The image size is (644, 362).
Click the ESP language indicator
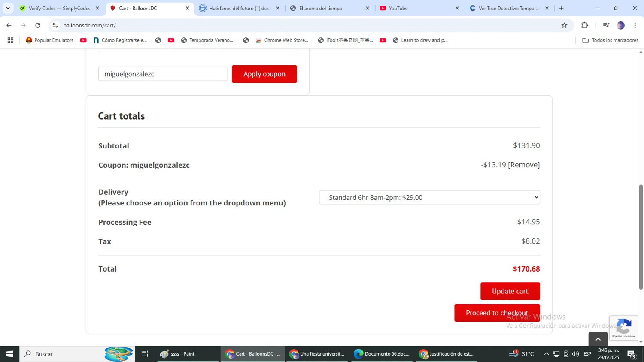click(587, 354)
